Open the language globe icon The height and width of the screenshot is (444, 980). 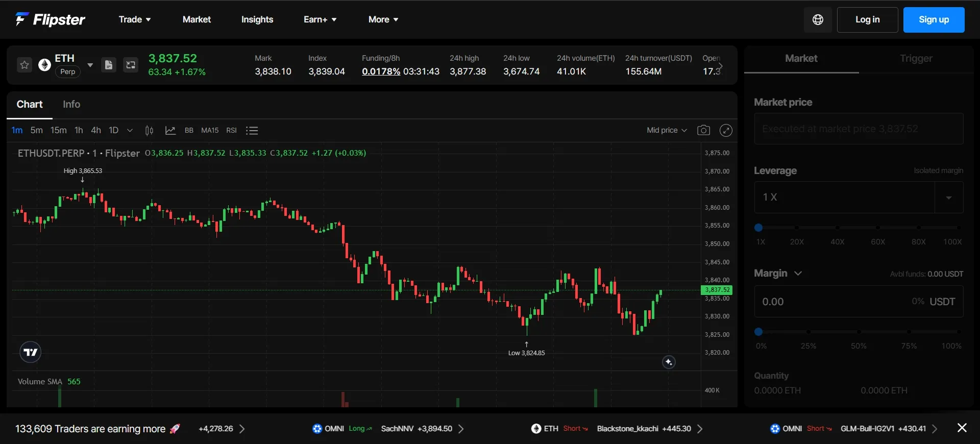818,20
